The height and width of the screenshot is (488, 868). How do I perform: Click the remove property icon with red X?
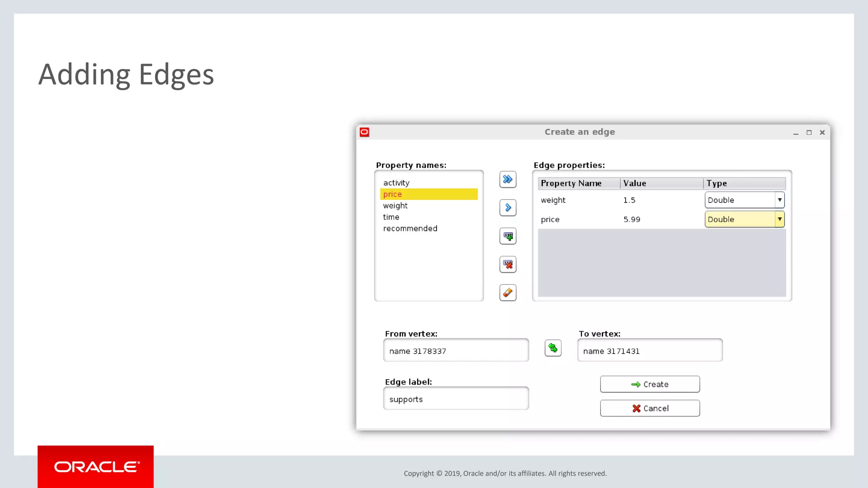(x=507, y=264)
